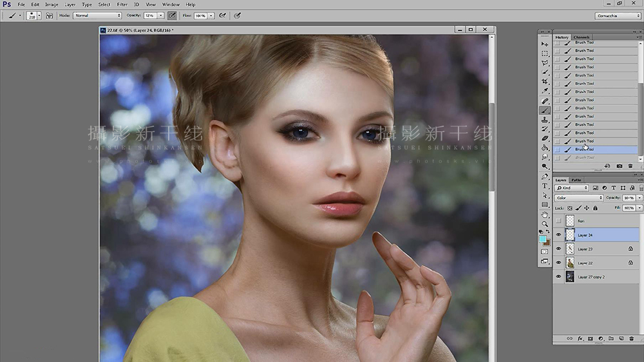
Task: Delete layer using trash icon in Layers panel
Action: [632, 339]
